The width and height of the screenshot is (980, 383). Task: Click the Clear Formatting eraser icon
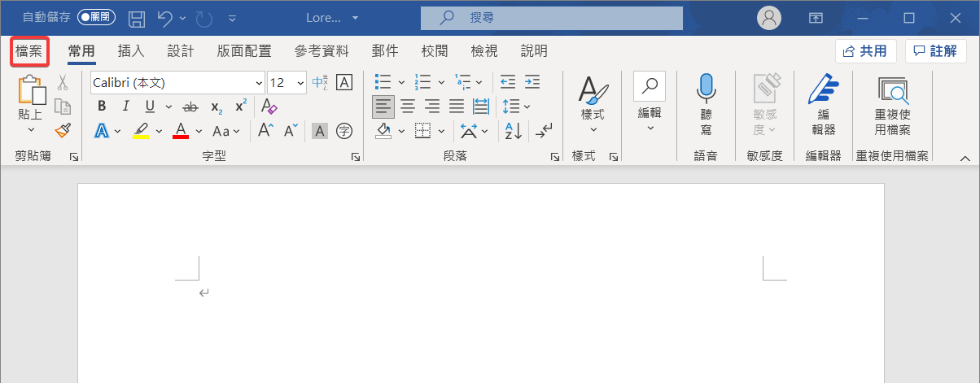[269, 107]
